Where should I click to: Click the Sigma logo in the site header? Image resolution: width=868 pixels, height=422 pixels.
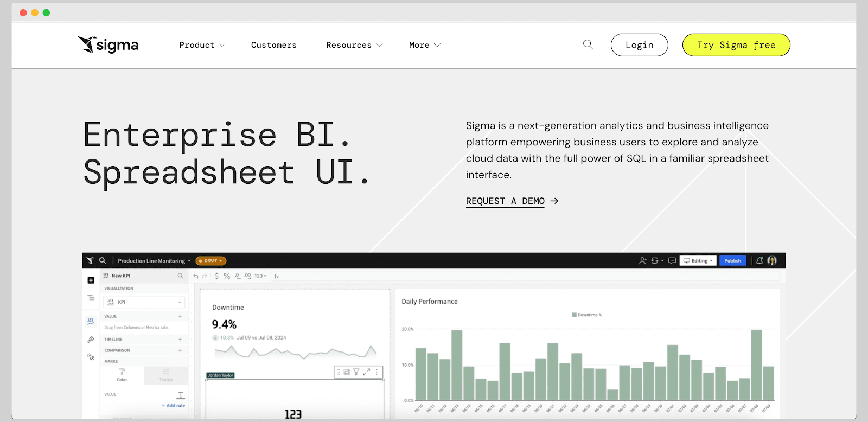108,44
